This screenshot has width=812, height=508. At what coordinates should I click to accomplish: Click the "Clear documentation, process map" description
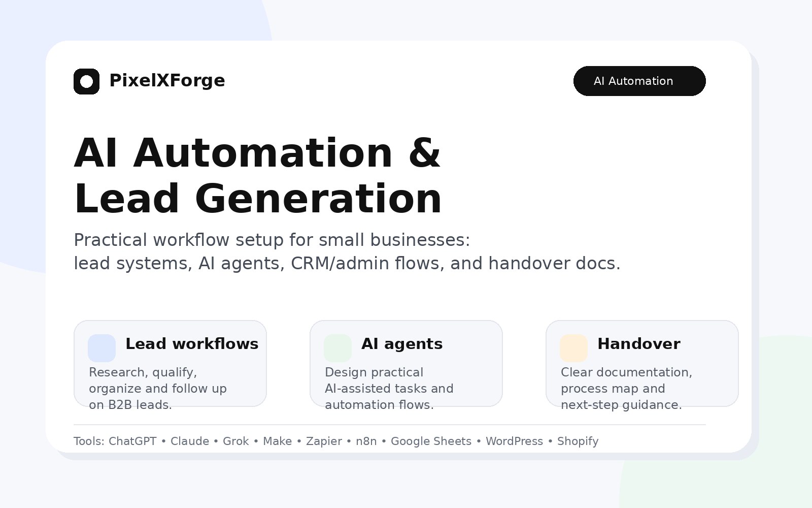[627, 389]
